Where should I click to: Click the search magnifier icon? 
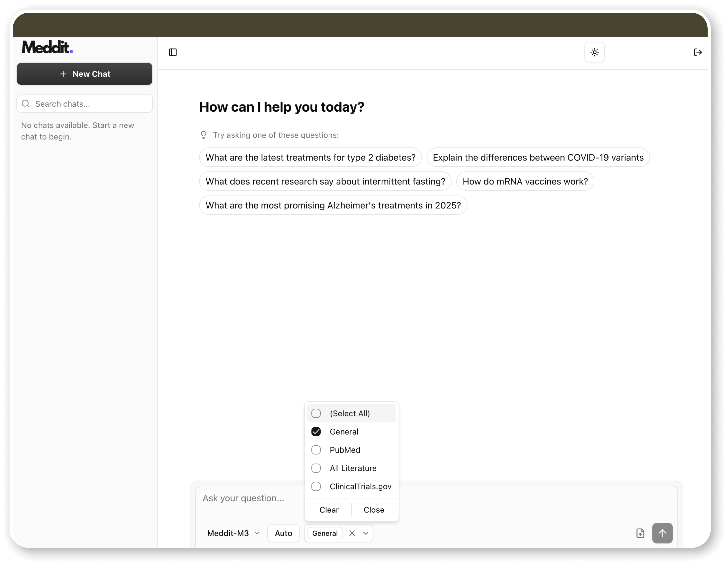(x=26, y=104)
